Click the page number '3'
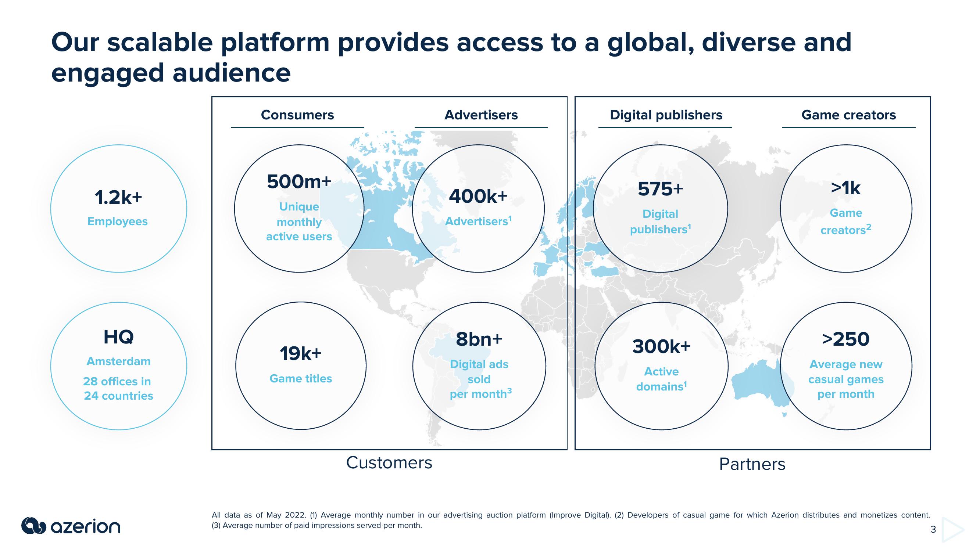Screen dimensions: 980x551 point(933,529)
